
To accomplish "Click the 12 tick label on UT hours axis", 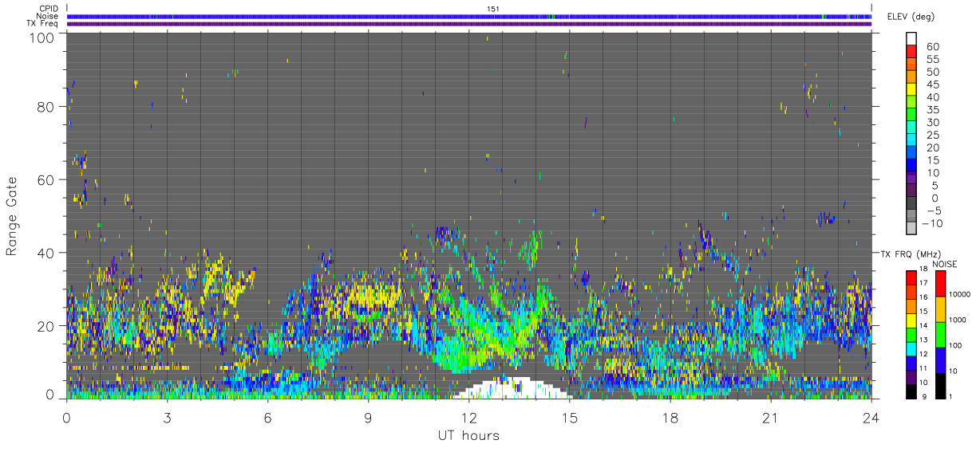I will pyautogui.click(x=469, y=418).
